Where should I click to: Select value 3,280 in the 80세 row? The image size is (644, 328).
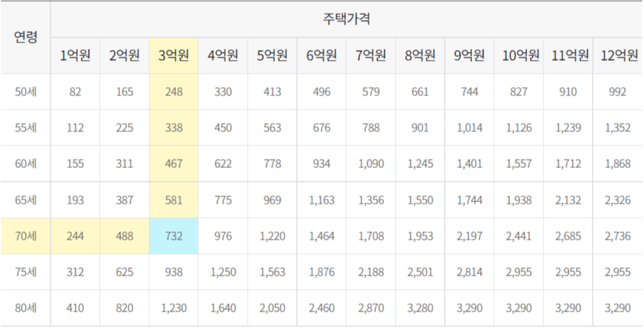click(420, 308)
